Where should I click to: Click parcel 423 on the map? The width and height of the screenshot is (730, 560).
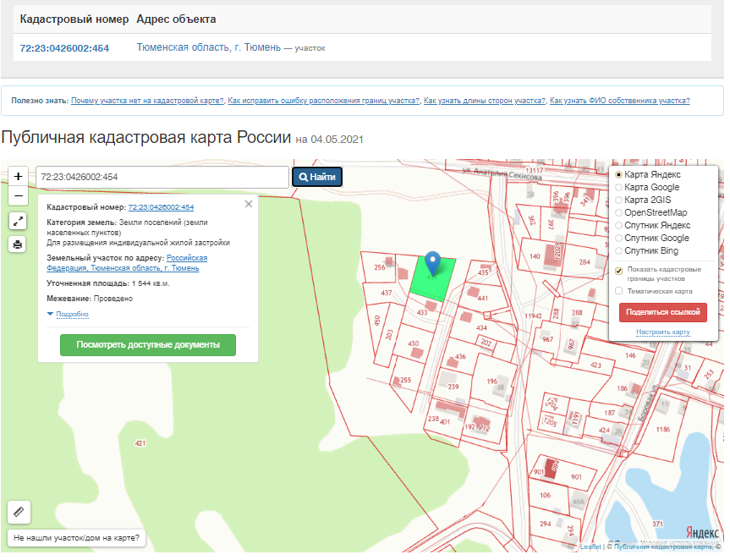[x=596, y=365]
